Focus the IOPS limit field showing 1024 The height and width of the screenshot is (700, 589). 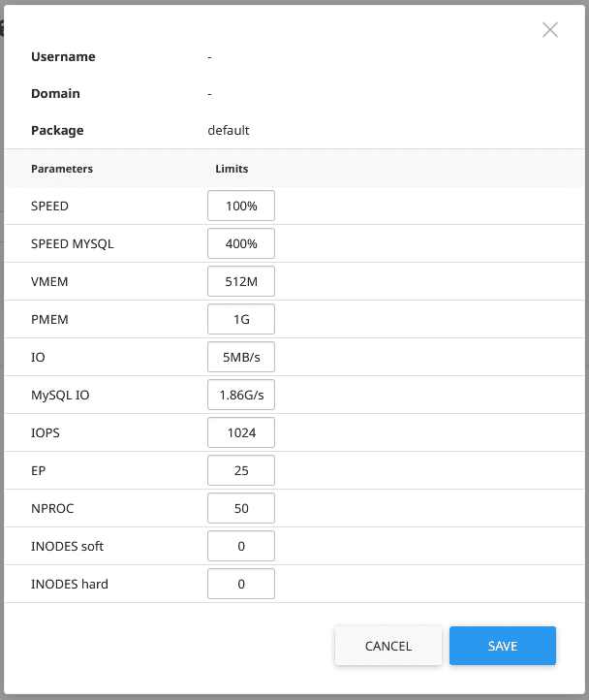tap(241, 433)
